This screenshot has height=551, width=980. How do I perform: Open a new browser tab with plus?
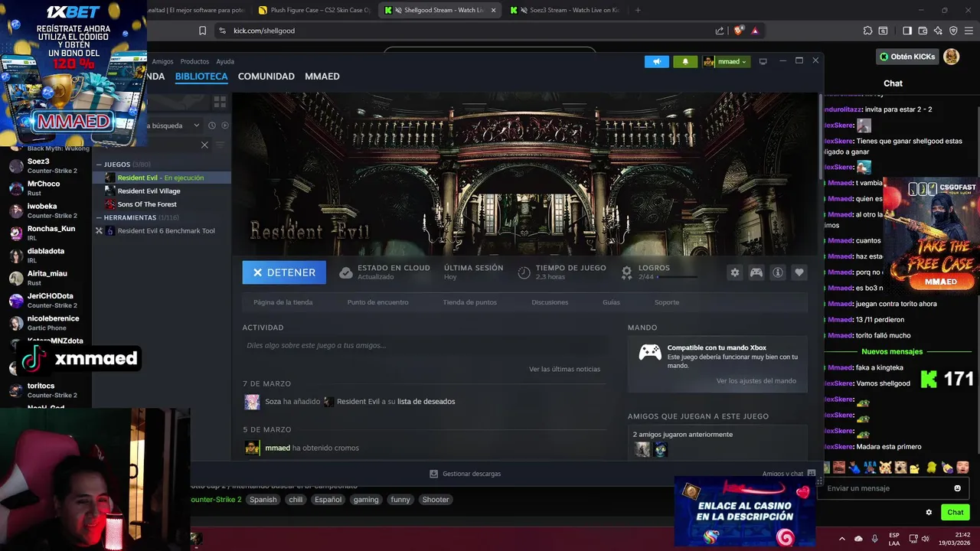tap(638, 10)
